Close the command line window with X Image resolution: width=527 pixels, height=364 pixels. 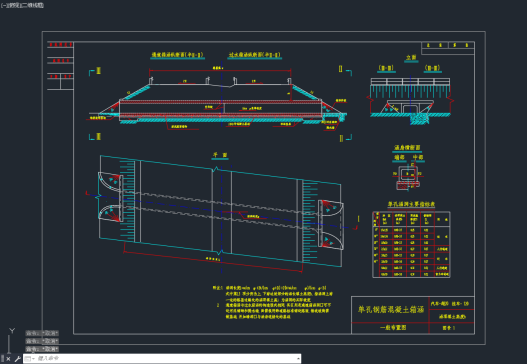pyautogui.click(x=8, y=359)
